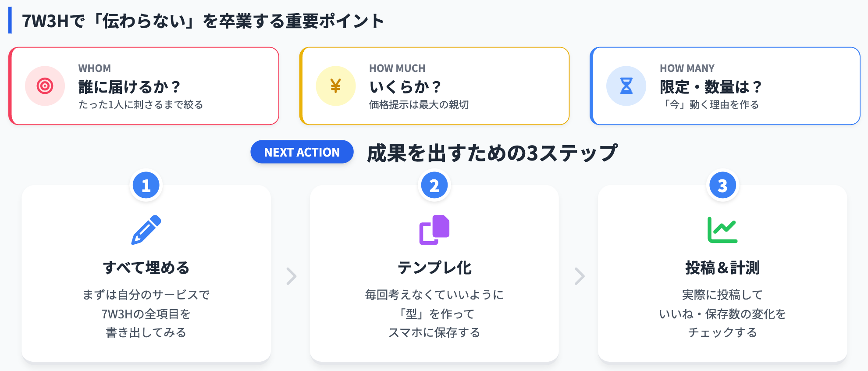Click the blue pencil icon
Image resolution: width=868 pixels, height=371 pixels.
[146, 229]
